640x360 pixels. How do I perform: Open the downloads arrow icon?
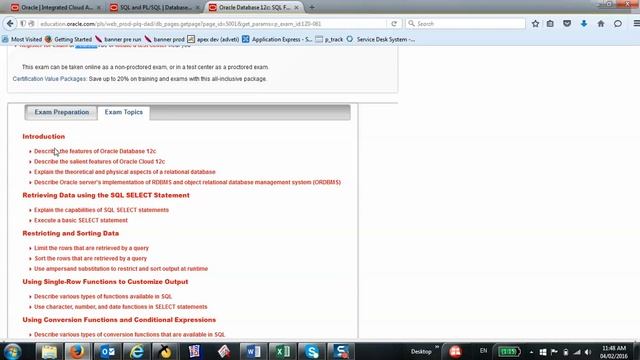tap(584, 24)
